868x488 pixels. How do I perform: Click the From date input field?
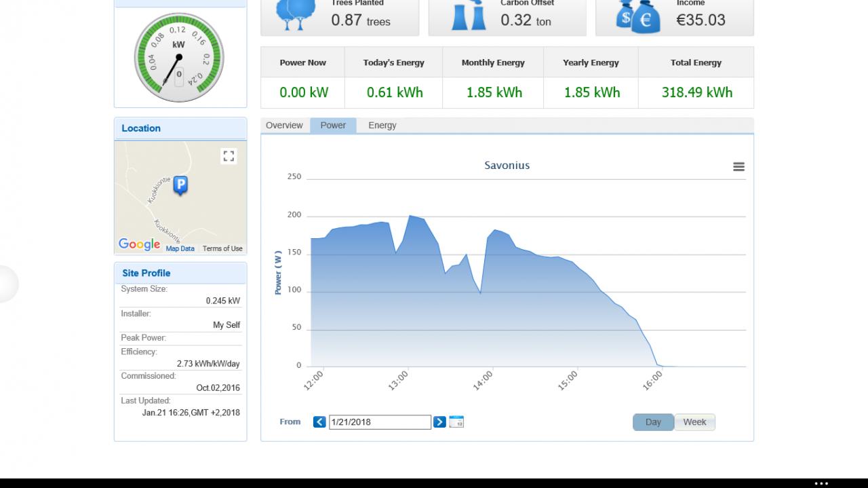[380, 422]
